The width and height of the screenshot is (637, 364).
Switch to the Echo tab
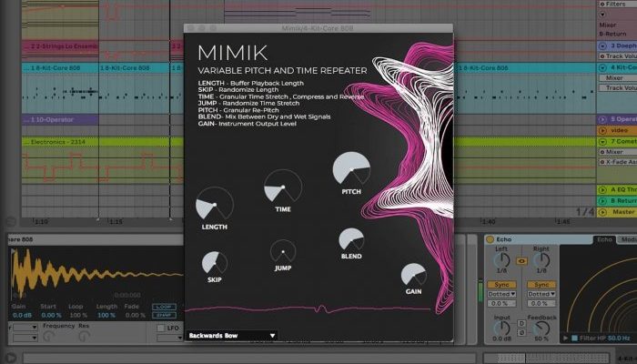coord(604,239)
